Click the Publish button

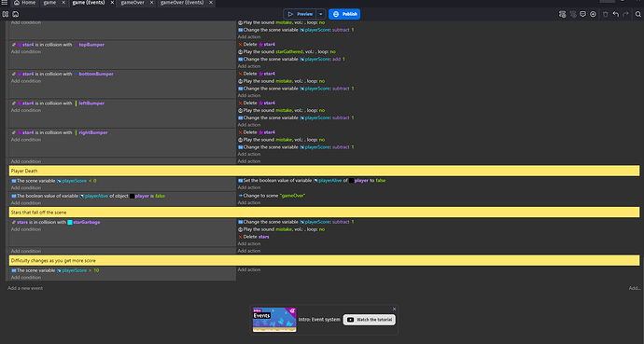[x=344, y=14]
